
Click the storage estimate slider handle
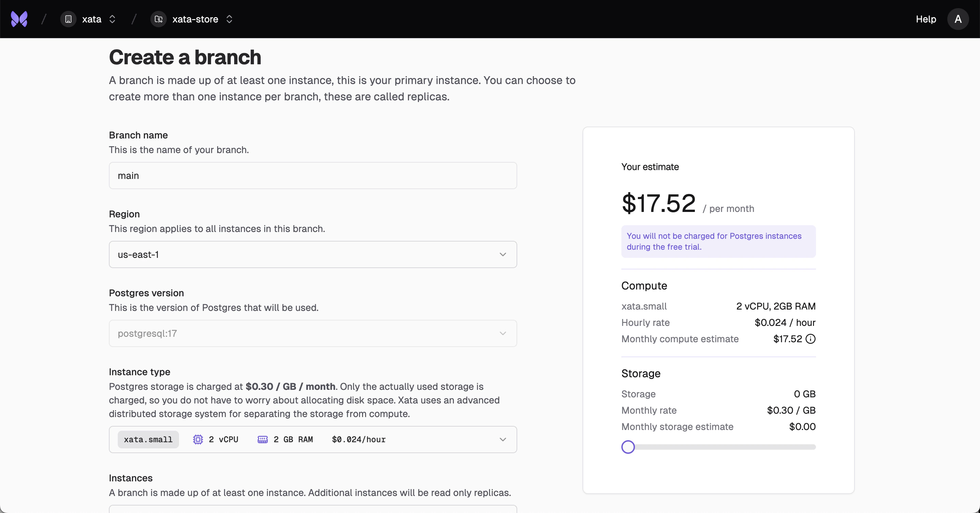coord(628,447)
